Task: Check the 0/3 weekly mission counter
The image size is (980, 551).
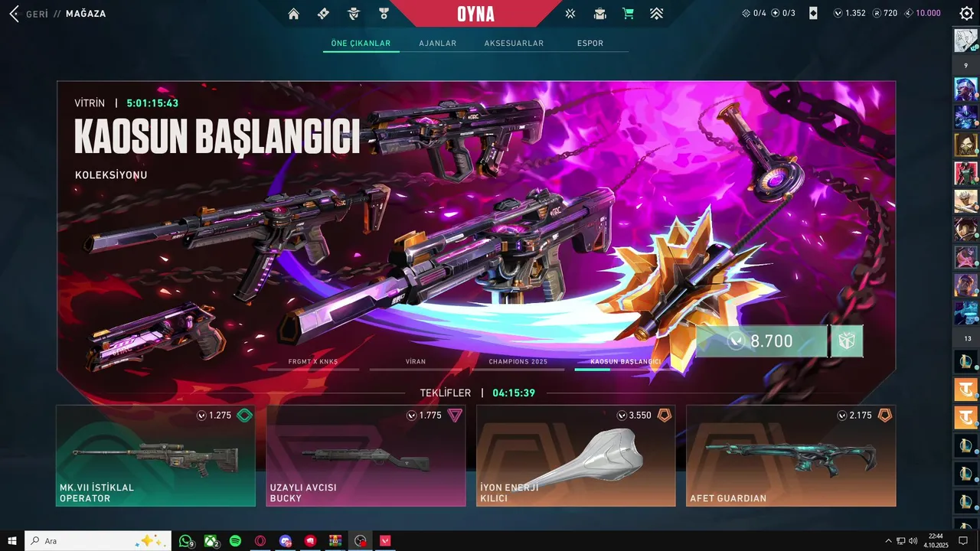Action: (783, 13)
